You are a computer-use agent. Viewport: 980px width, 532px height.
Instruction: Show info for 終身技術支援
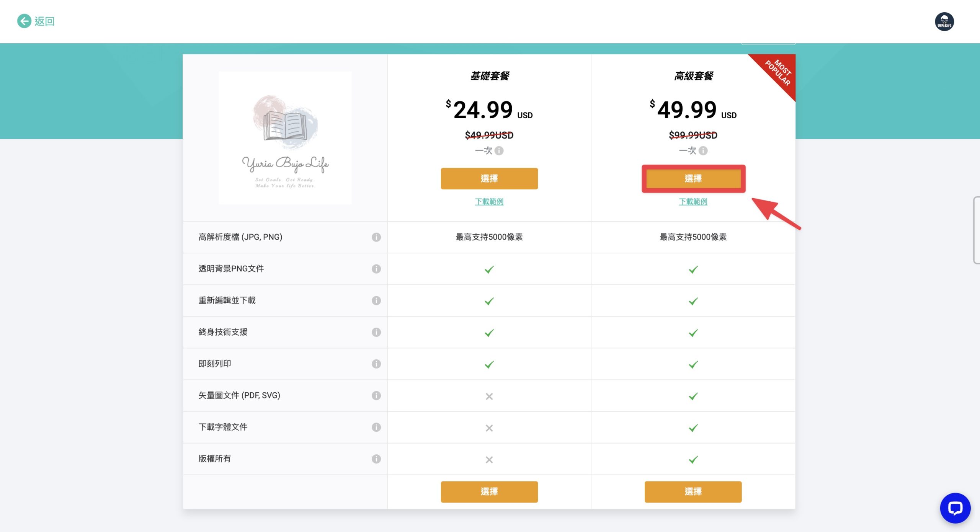tap(376, 332)
